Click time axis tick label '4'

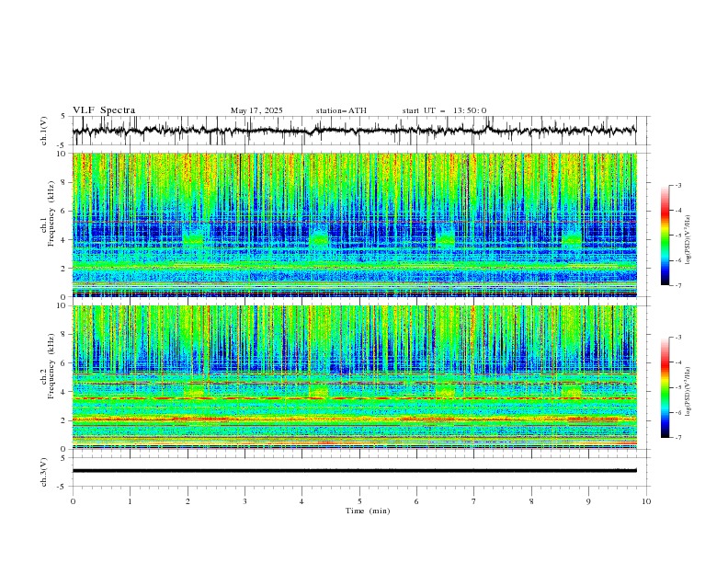(x=301, y=501)
